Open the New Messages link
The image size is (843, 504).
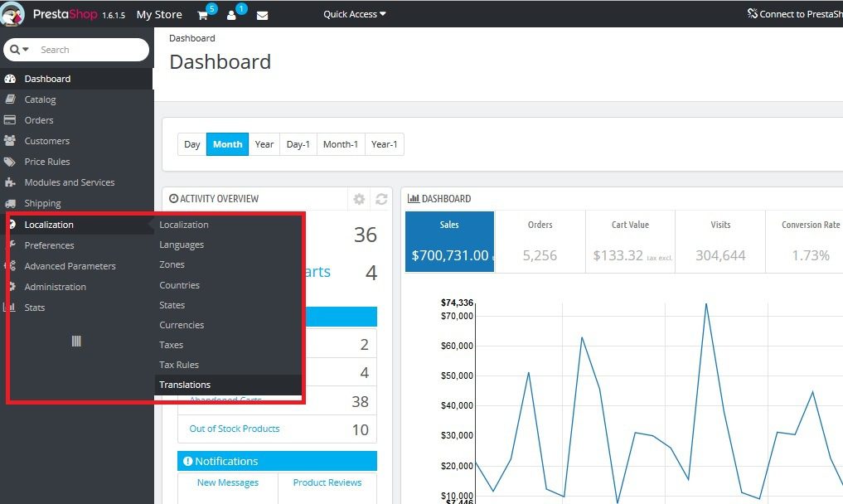pyautogui.click(x=228, y=482)
